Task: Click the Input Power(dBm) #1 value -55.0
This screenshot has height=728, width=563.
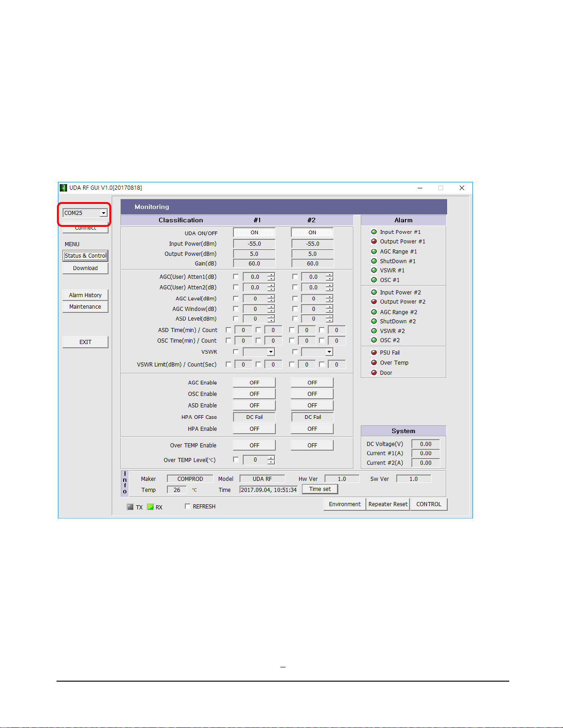Action: 254,244
